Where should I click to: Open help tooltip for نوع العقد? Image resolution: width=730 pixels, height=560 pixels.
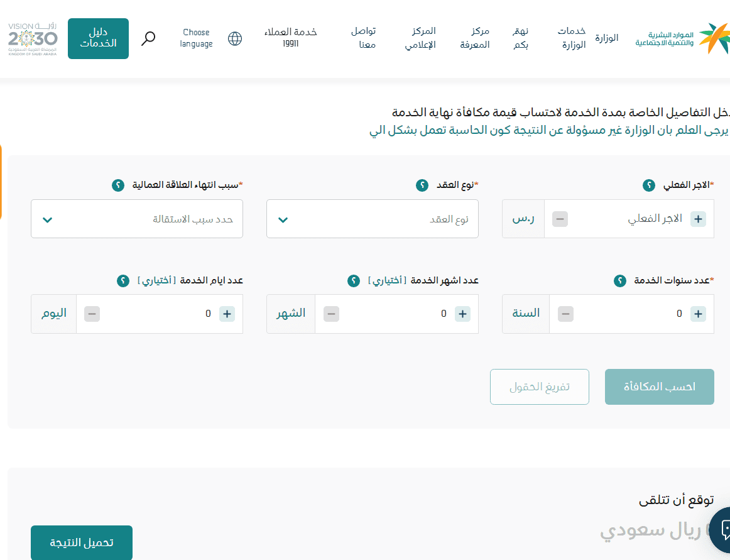(422, 185)
